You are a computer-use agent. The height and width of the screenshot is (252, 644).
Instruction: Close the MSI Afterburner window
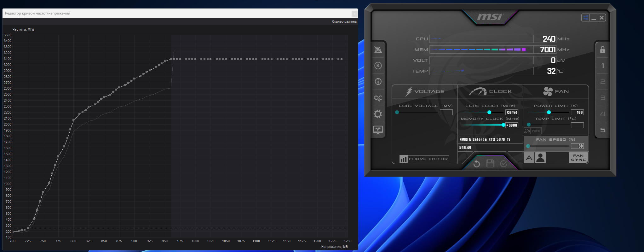601,18
